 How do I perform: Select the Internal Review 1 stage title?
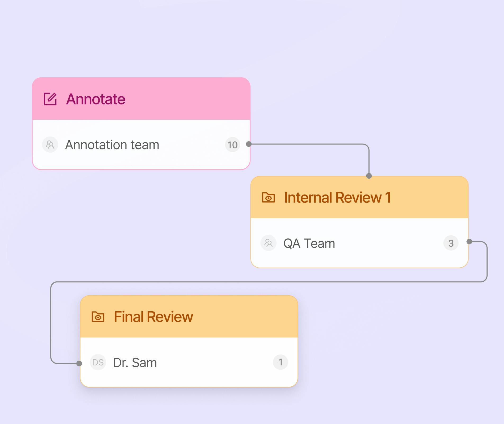click(x=337, y=197)
